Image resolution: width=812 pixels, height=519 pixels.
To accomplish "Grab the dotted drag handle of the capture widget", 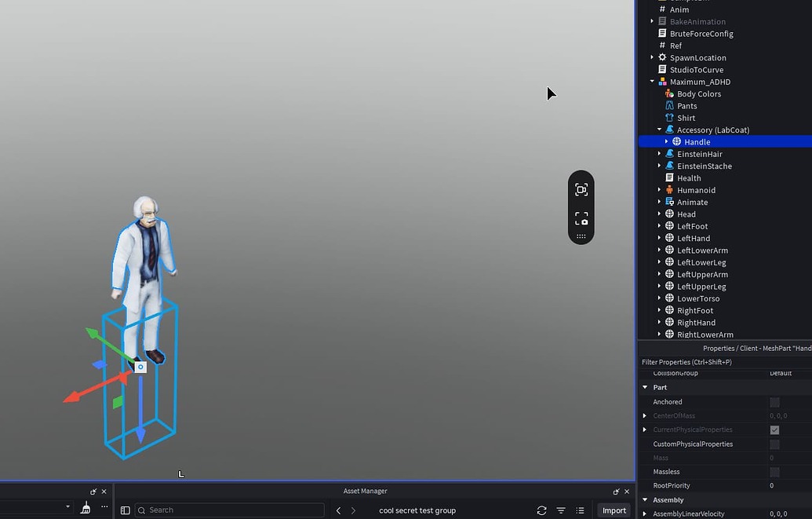I will (581, 236).
